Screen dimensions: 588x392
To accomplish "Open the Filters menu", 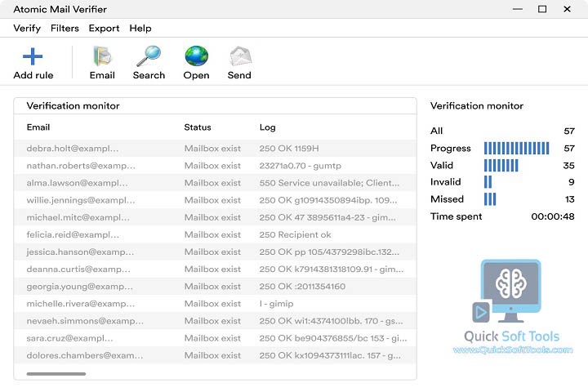I will (65, 28).
